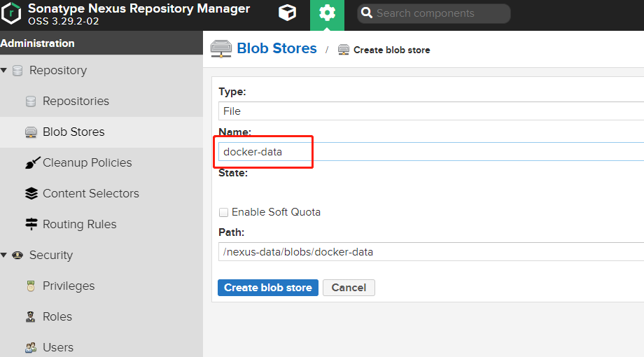The image size is (644, 357).
Task: Click the Users group icon
Action: click(31, 348)
